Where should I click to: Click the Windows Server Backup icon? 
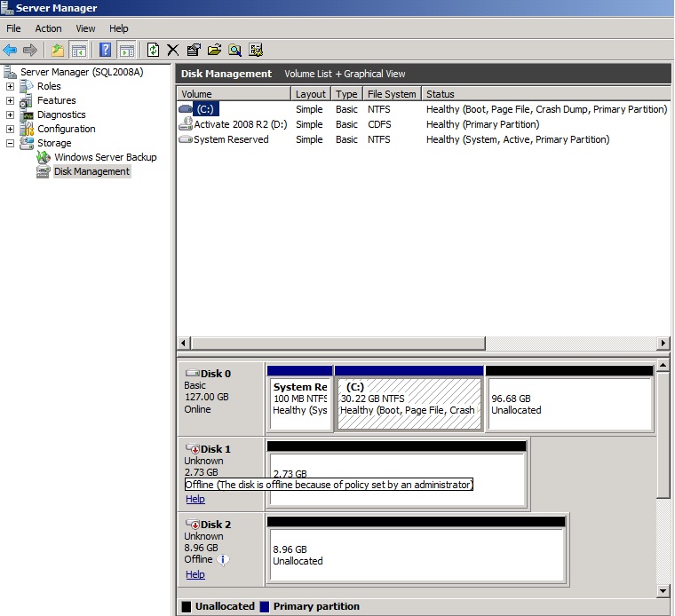[43, 157]
